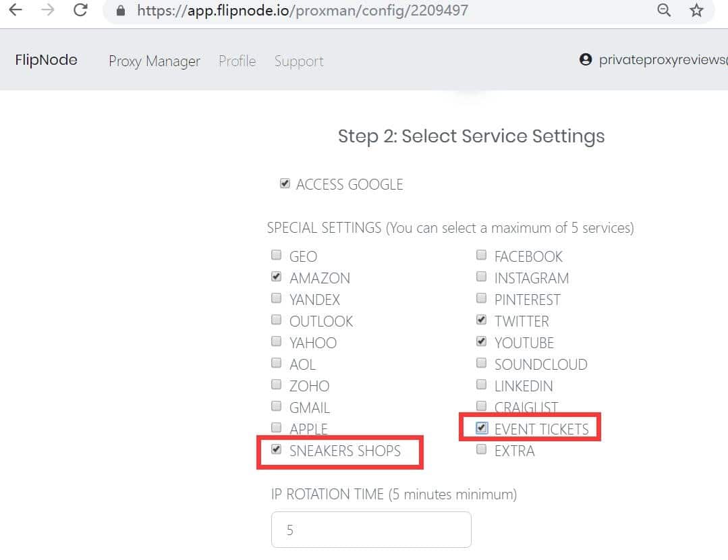Tick the YANDEX checkbox

click(276, 298)
